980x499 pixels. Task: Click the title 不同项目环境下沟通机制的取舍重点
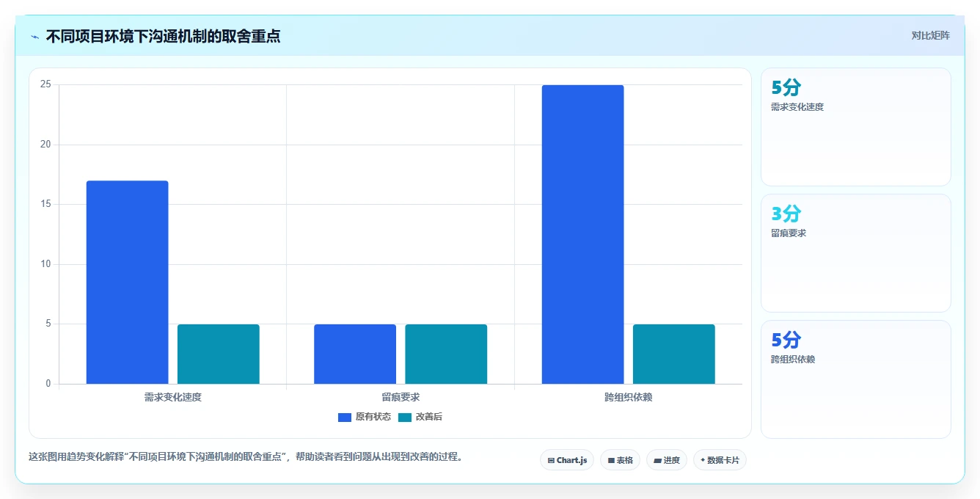[x=163, y=36]
